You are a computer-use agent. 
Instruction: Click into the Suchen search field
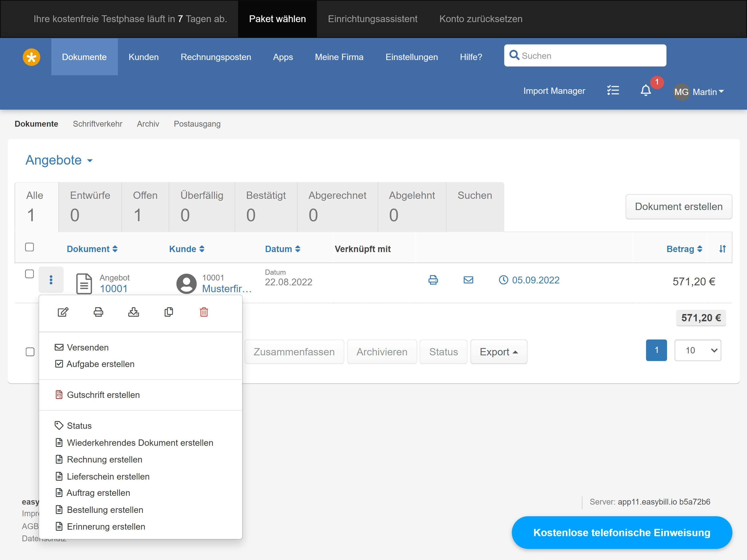[585, 56]
